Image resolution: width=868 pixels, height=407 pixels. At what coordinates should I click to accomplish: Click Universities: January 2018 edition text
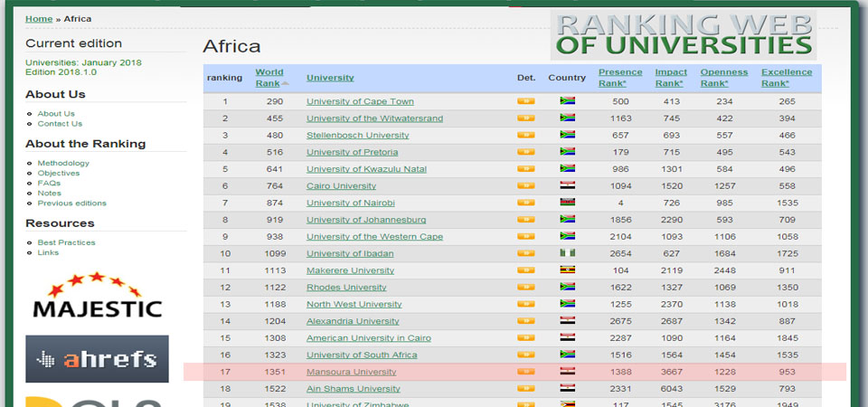click(x=83, y=62)
